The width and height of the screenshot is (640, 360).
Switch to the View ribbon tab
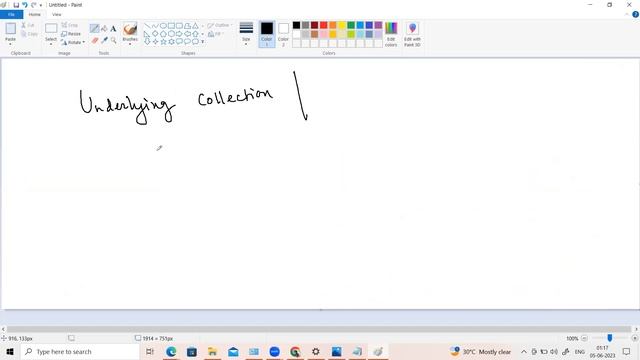point(57,14)
